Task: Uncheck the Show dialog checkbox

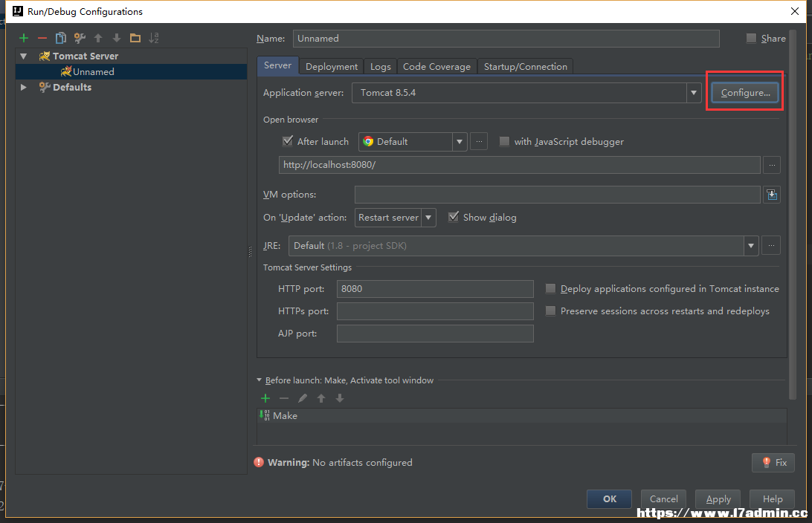Action: (x=454, y=217)
